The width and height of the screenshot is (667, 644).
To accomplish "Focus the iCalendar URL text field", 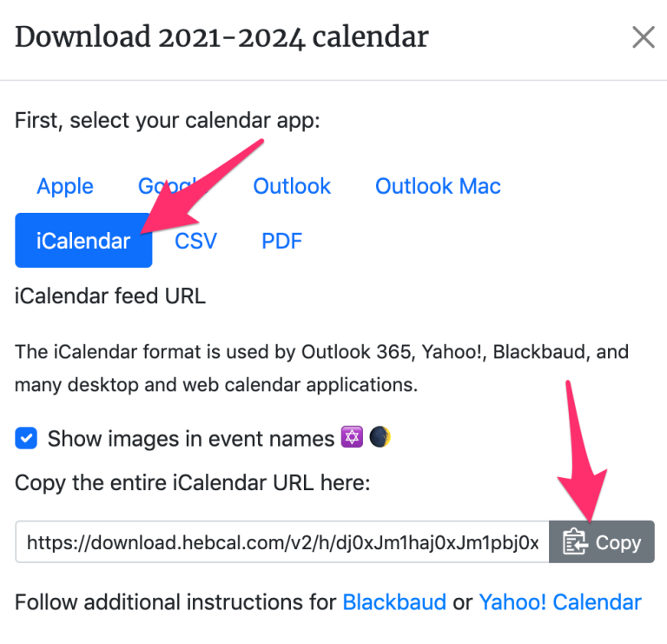I will (282, 541).
